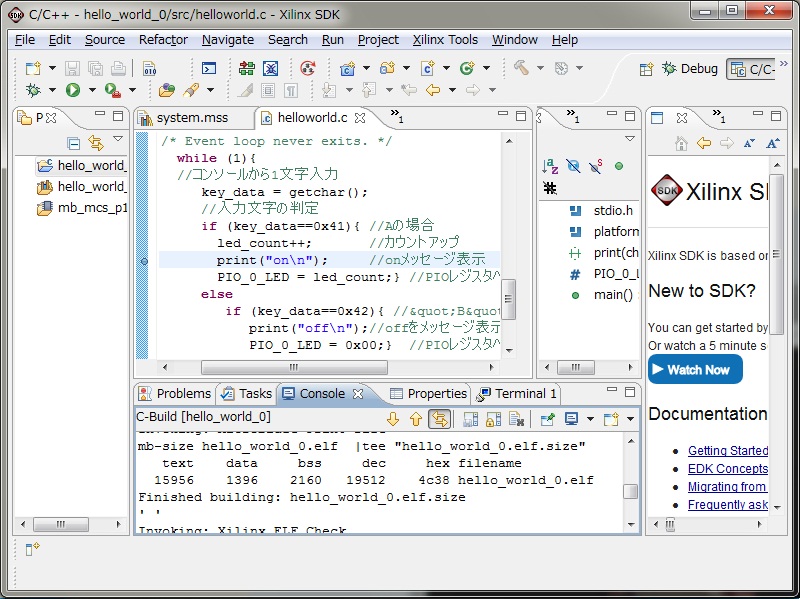800x599 pixels.
Task: Open the Open Console dropdown arrow
Action: click(631, 419)
